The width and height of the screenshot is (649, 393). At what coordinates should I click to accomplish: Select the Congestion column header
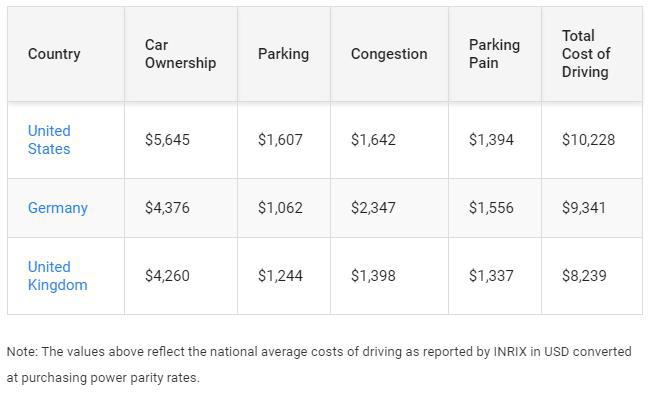tap(389, 54)
